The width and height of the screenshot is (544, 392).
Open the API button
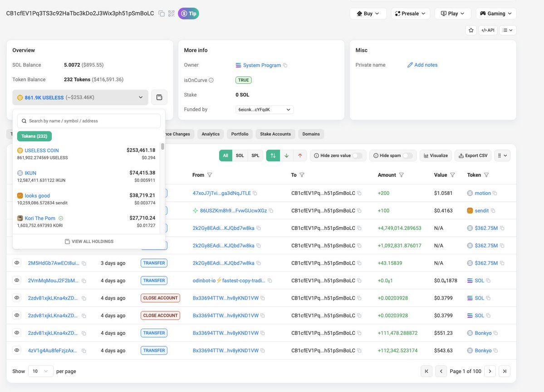(x=488, y=30)
